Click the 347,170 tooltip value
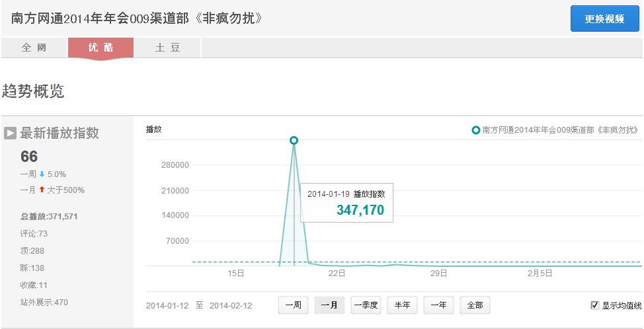 pos(360,210)
